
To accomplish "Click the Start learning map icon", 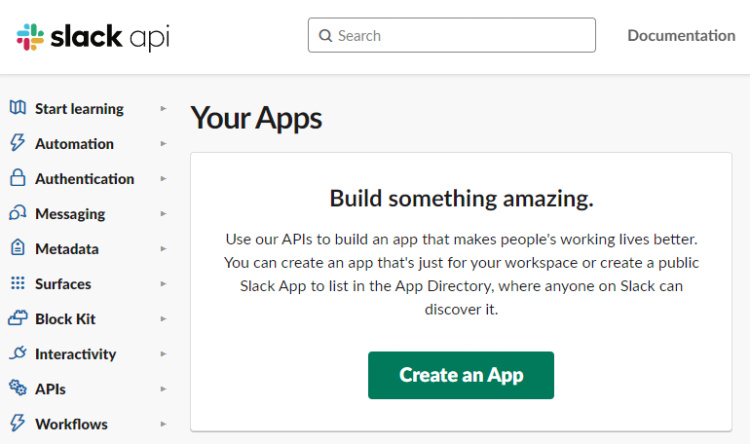I will [x=17, y=108].
